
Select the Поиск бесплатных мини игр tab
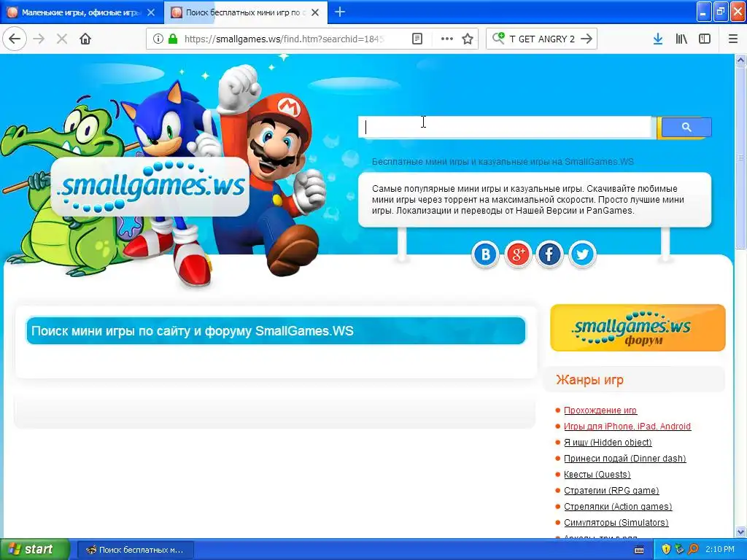[x=246, y=12]
